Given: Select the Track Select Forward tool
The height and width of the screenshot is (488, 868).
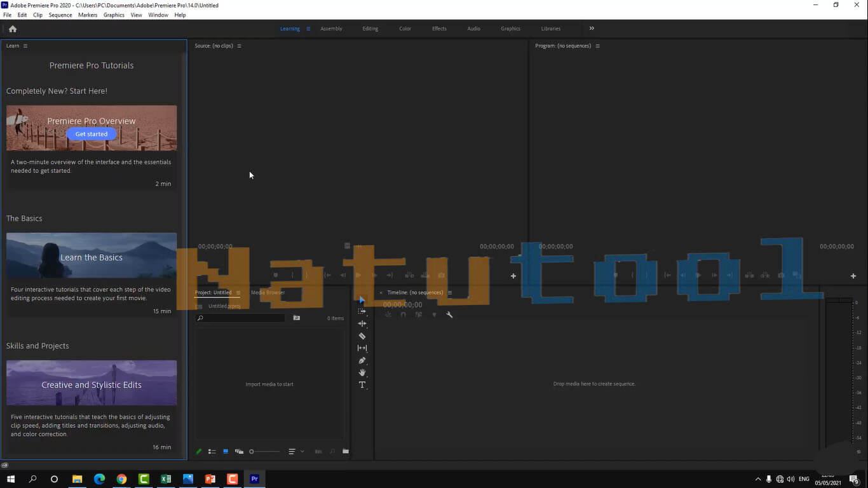Looking at the screenshot, I should pos(362,311).
